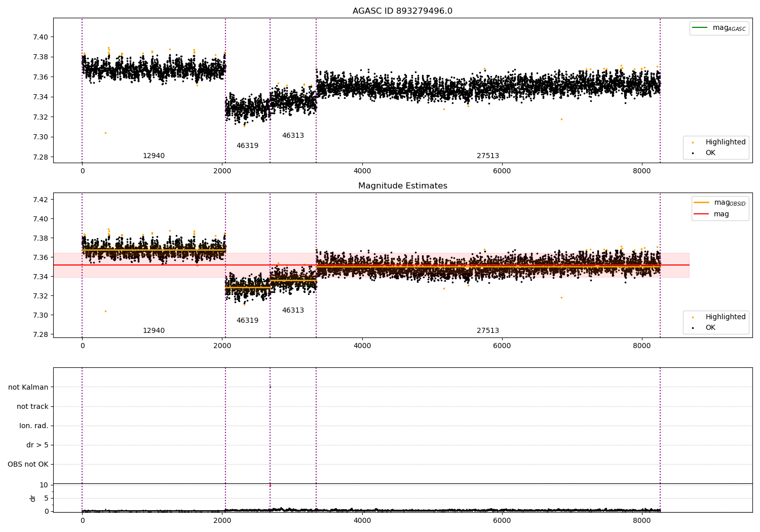This screenshot has width=760, height=532.
Task: Click Highlighted in the top plot legend
Action: (726, 142)
